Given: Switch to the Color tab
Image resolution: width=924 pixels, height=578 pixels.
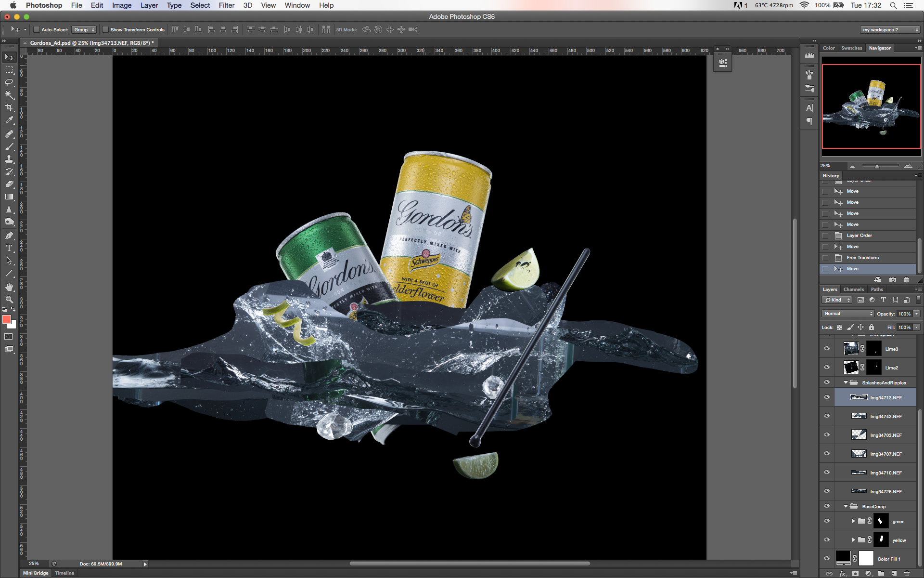Looking at the screenshot, I should click(x=829, y=48).
